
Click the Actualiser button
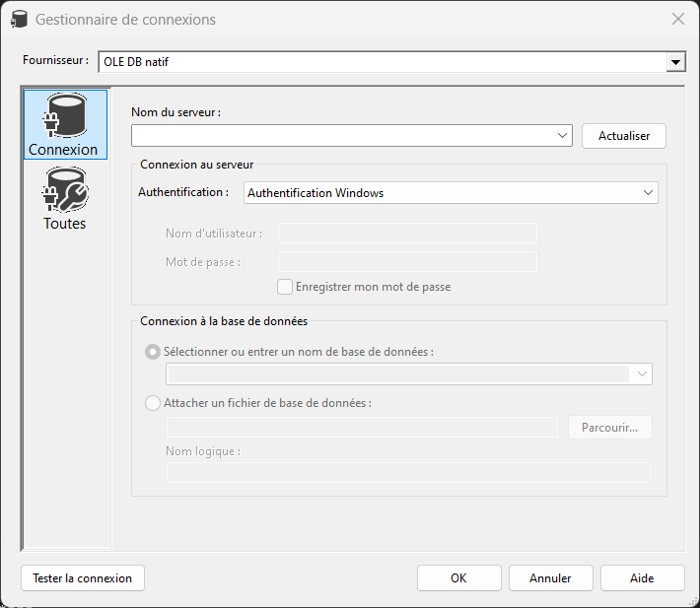tap(624, 136)
